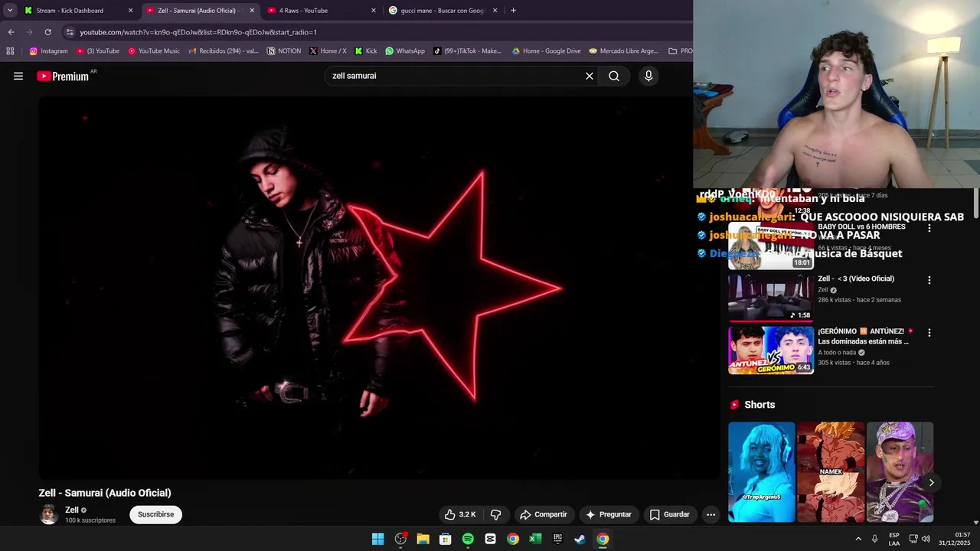
Task: Play Zell - < 3 (Video Oficial) thumbnail
Action: tap(770, 298)
